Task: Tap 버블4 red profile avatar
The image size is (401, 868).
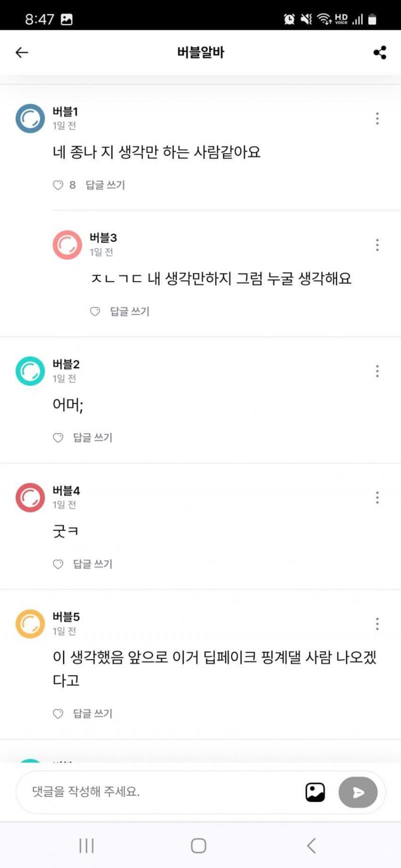Action: (30, 497)
